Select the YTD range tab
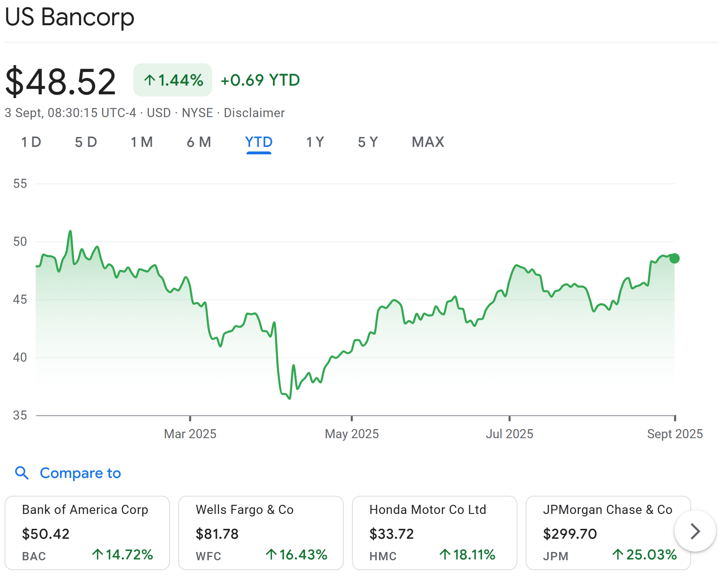 tap(258, 142)
